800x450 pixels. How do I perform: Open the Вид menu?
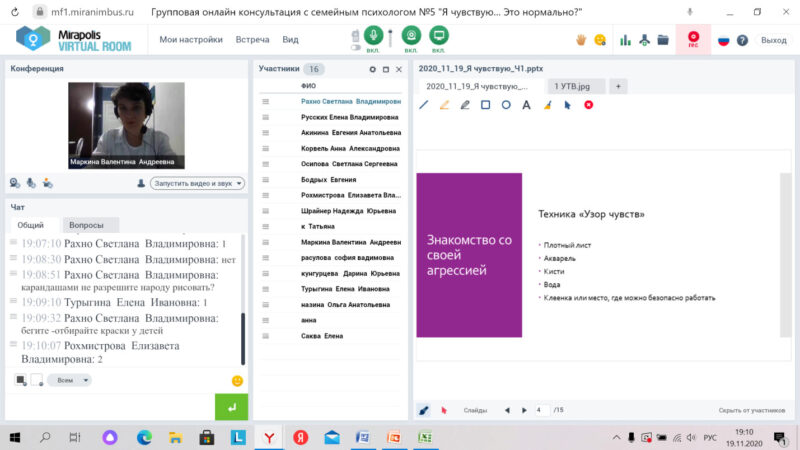point(290,39)
